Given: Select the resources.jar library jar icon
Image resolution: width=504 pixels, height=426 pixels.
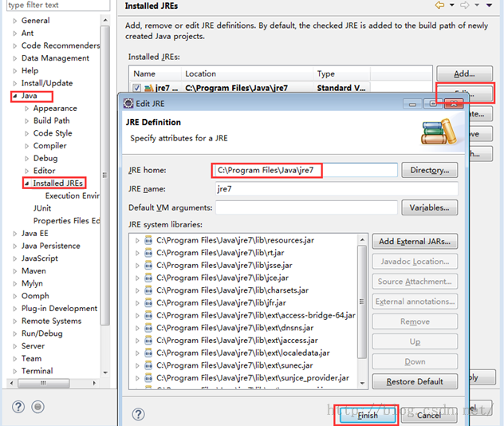Looking at the screenshot, I should pos(149,240).
